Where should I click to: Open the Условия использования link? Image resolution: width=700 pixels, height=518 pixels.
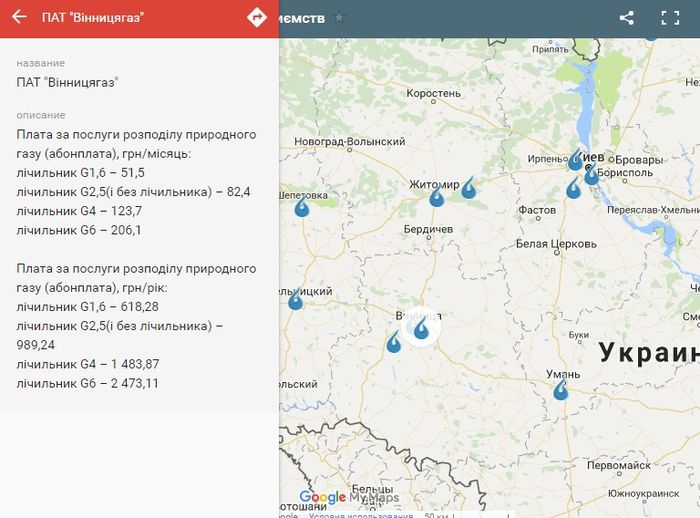tap(361, 515)
